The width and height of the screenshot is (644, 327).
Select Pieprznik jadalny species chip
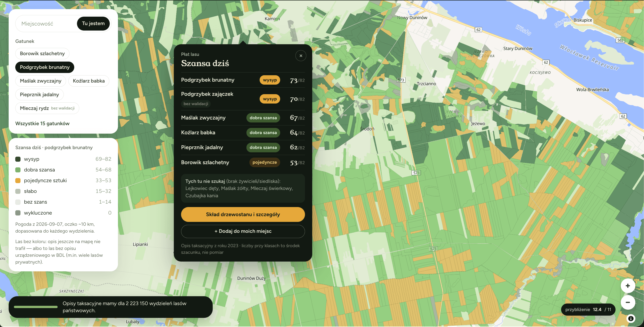39,95
